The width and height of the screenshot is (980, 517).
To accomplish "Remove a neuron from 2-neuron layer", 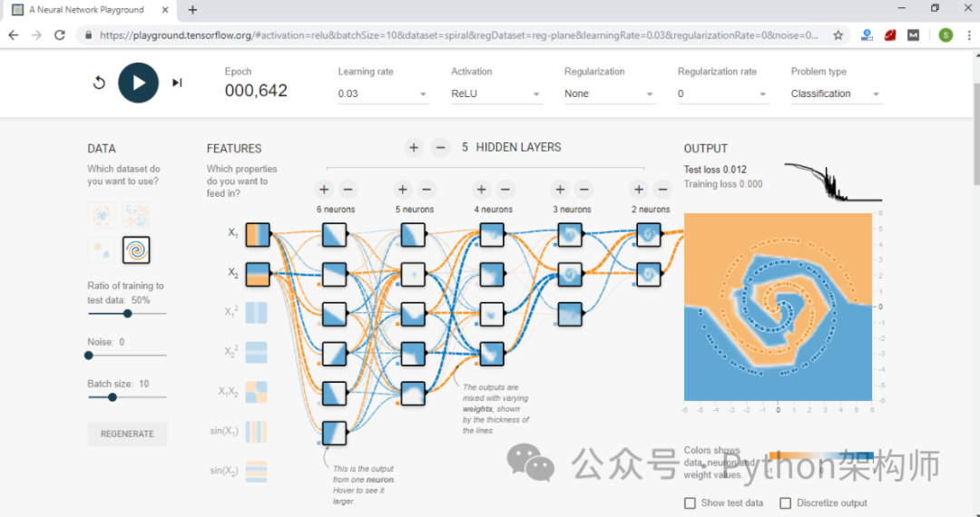I will tap(662, 190).
